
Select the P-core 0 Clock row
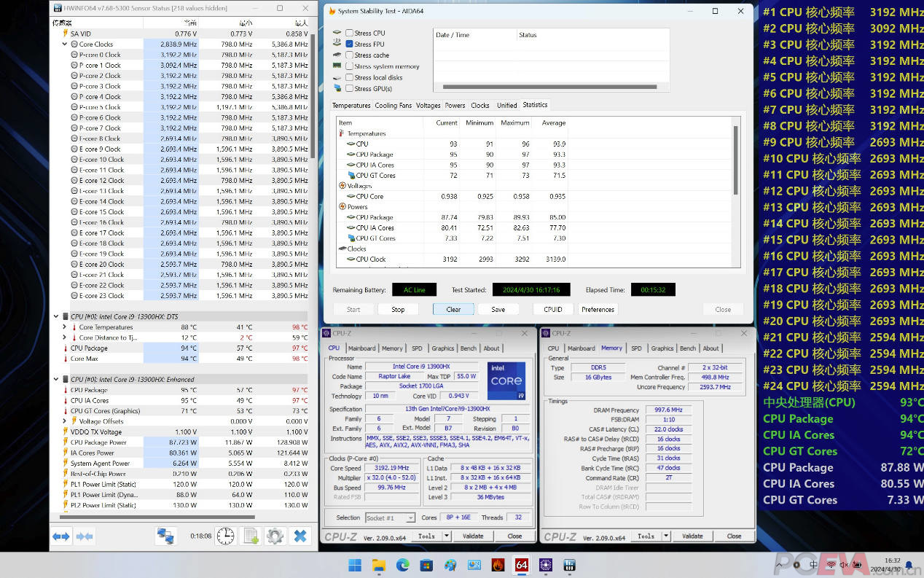click(x=181, y=55)
